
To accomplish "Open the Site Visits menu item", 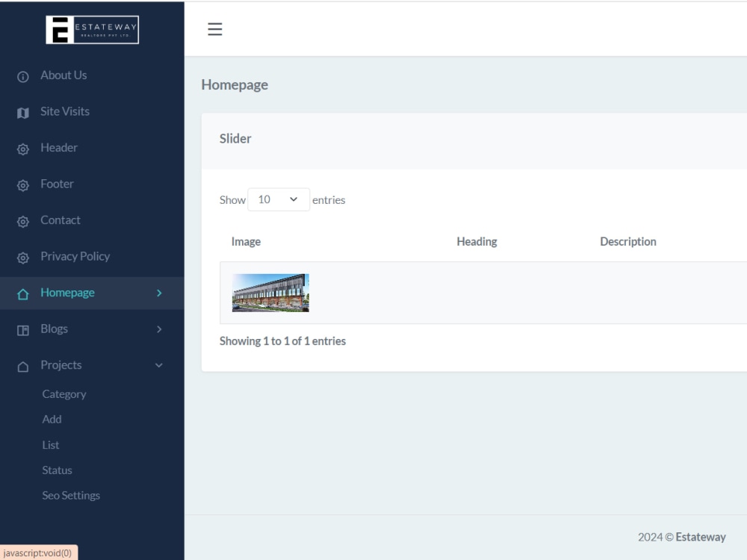I will coord(65,111).
